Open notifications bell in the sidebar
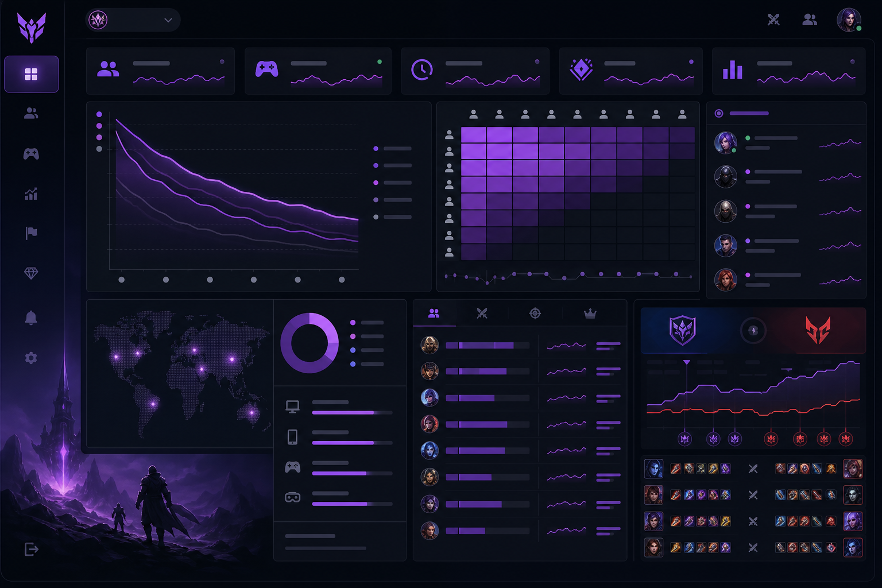 31,318
